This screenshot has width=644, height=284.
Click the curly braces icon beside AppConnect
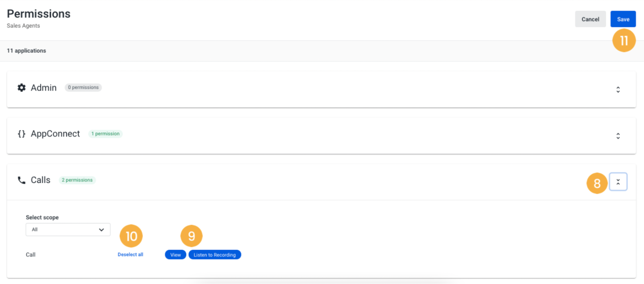(21, 134)
